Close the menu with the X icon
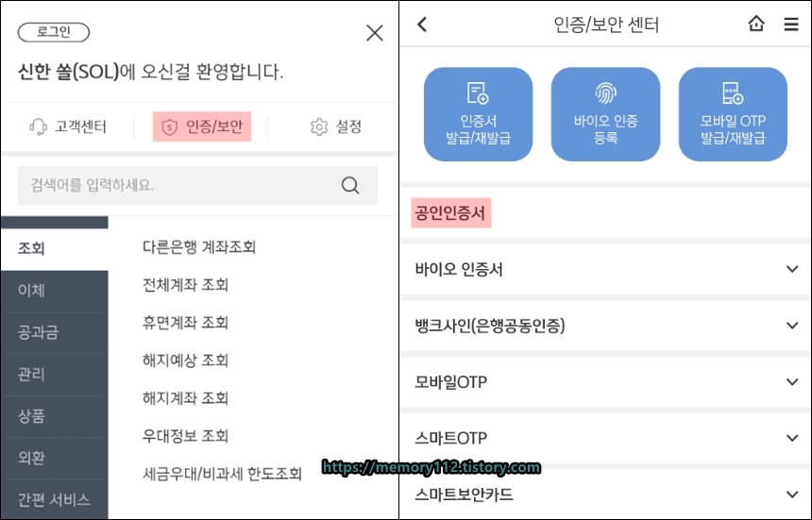Image resolution: width=812 pixels, height=520 pixels. click(x=375, y=33)
